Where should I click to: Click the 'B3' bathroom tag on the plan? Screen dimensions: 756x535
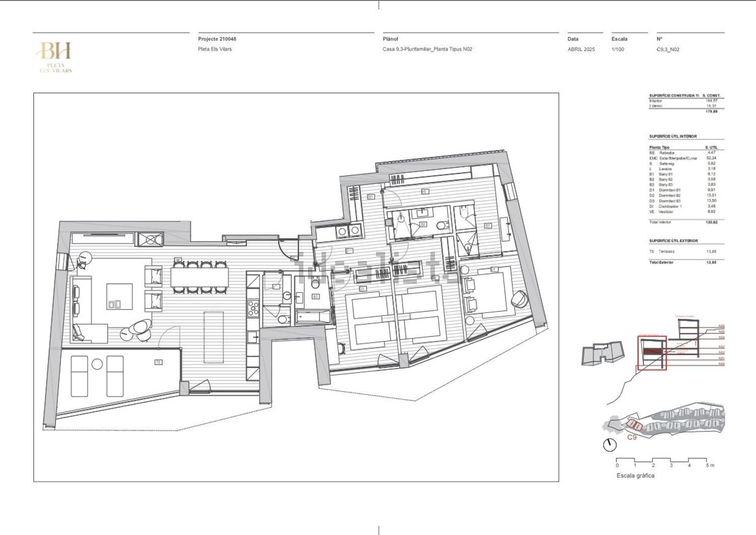pos(316,297)
